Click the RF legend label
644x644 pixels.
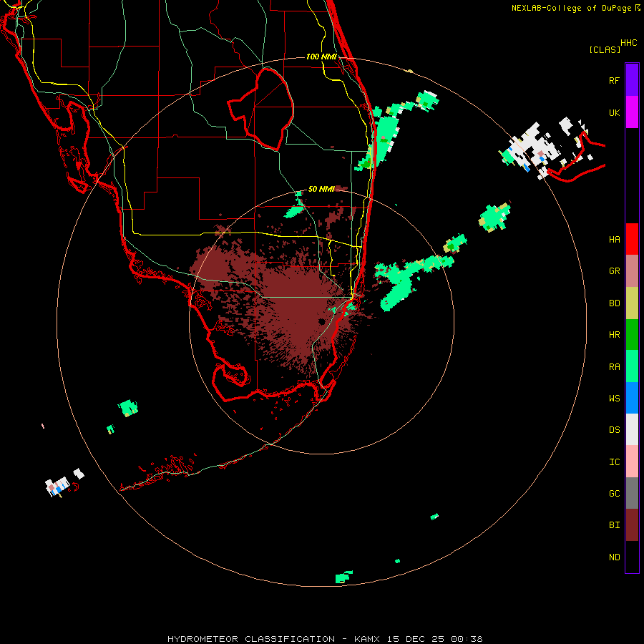tap(615, 80)
